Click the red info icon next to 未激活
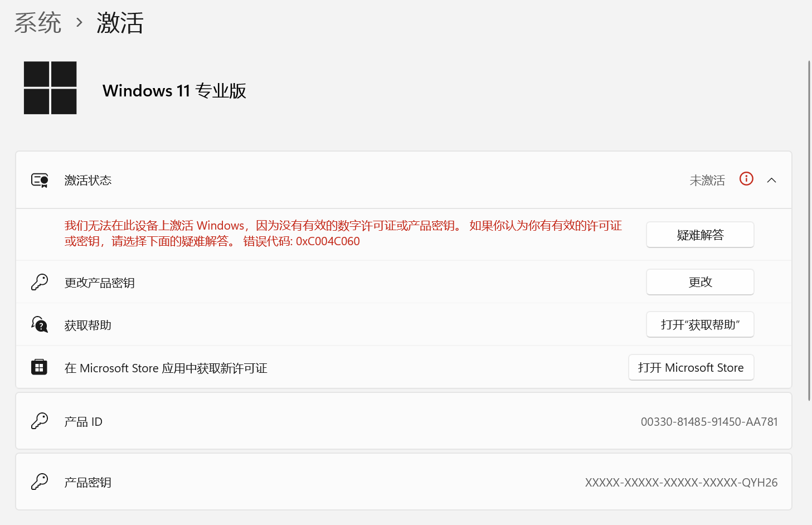The height and width of the screenshot is (525, 812). point(746,179)
